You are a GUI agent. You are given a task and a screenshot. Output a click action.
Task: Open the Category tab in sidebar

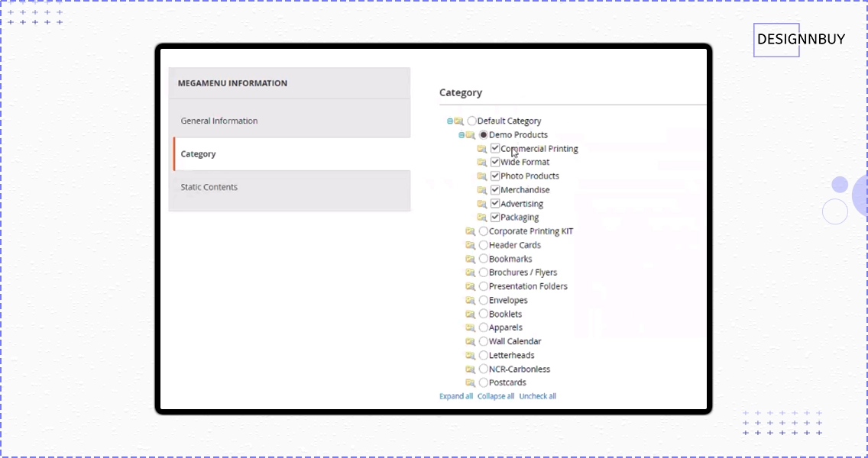[292, 153]
